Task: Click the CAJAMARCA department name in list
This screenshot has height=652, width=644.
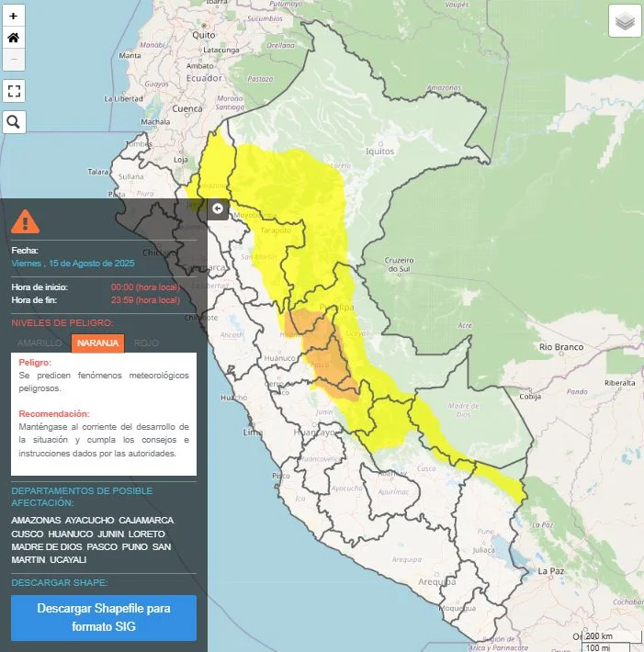Action: point(146,521)
